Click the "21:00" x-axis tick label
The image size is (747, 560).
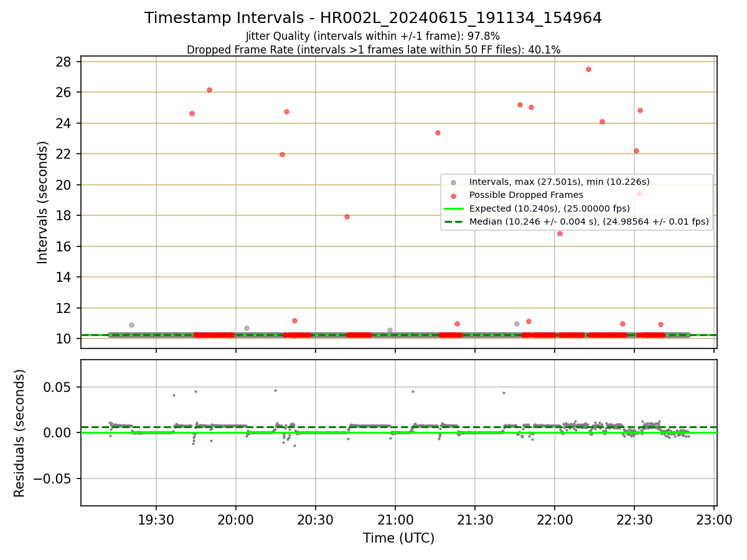395,520
